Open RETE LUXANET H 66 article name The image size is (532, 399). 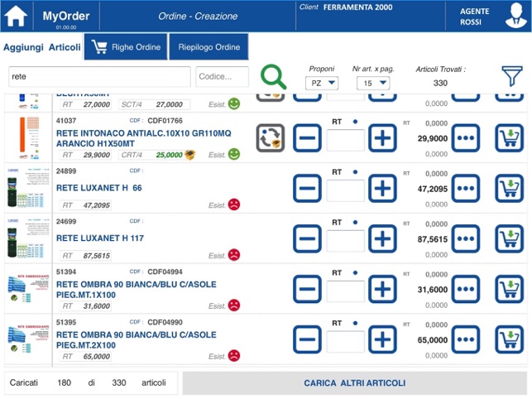pos(99,188)
